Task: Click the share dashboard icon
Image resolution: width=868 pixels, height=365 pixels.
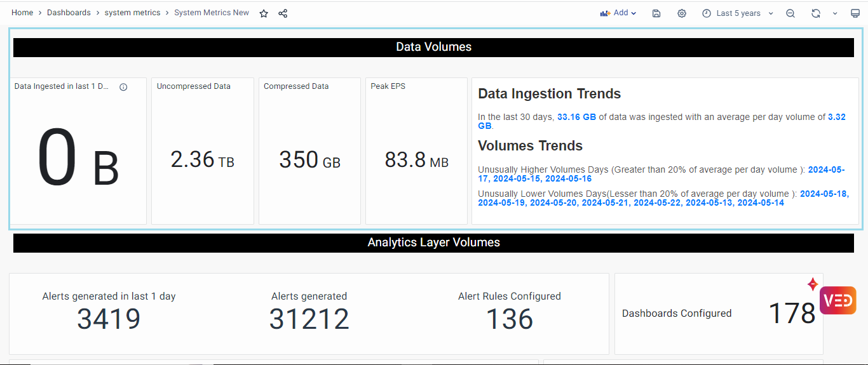Action: pos(283,13)
